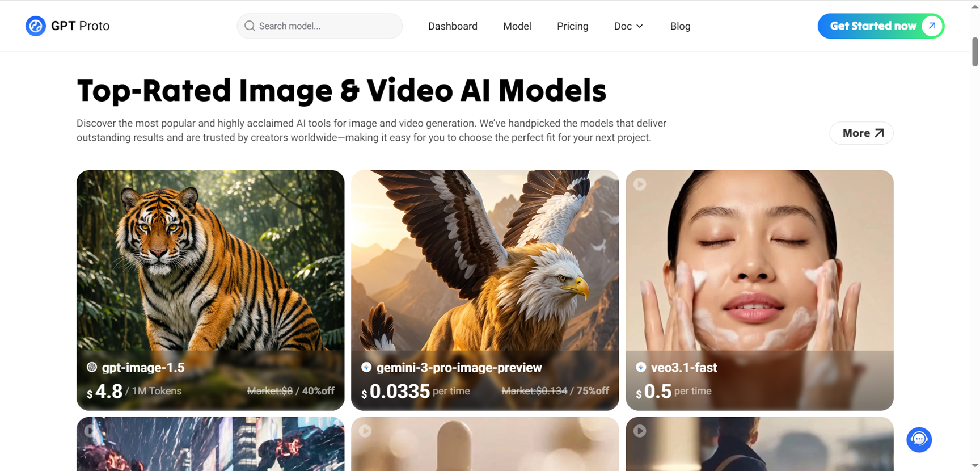Play the veo3.1-fast video preview
Screen dimensions: 980x471
[x=640, y=184]
